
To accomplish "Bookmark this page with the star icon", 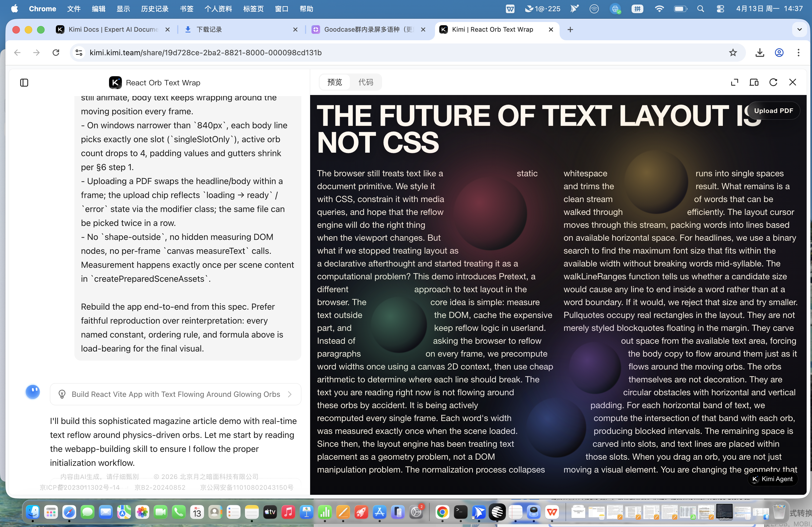I will 733,53.
